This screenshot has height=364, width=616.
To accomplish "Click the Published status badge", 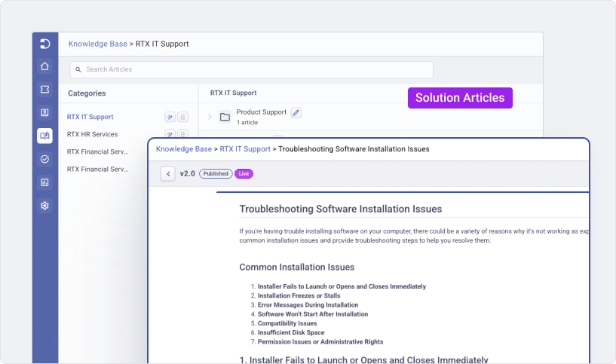I will [216, 173].
